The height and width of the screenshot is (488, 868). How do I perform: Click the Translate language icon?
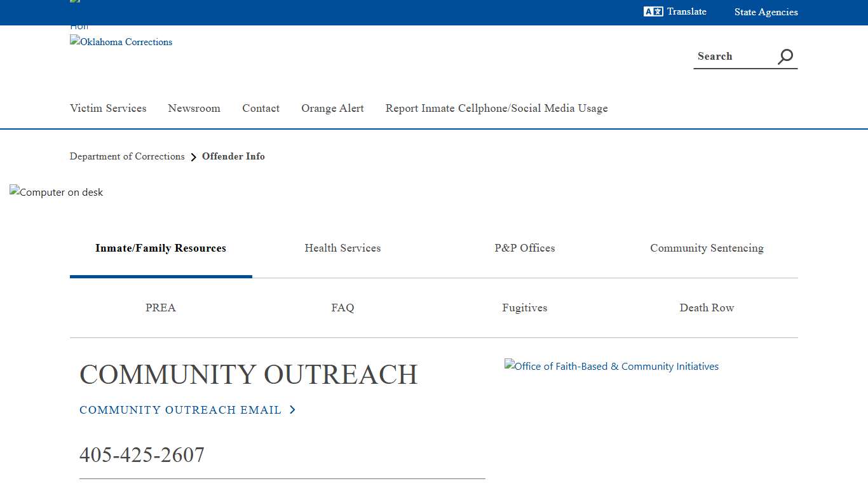click(653, 11)
